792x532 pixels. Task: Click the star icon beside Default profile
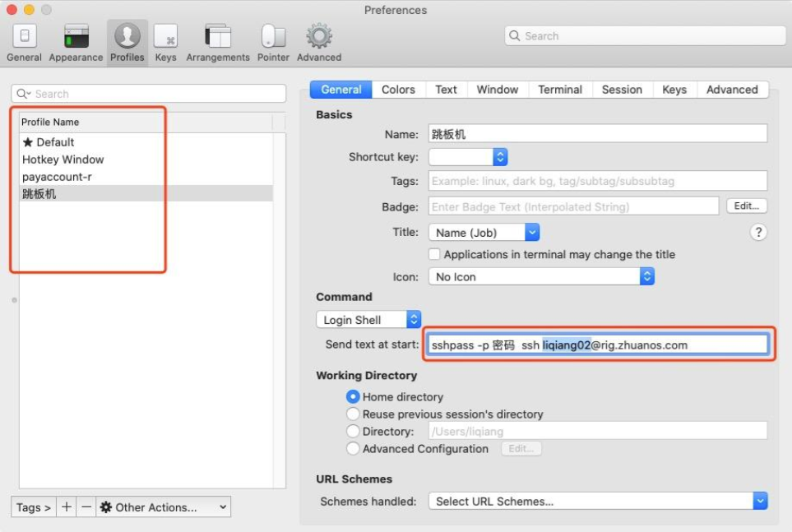pyautogui.click(x=28, y=142)
